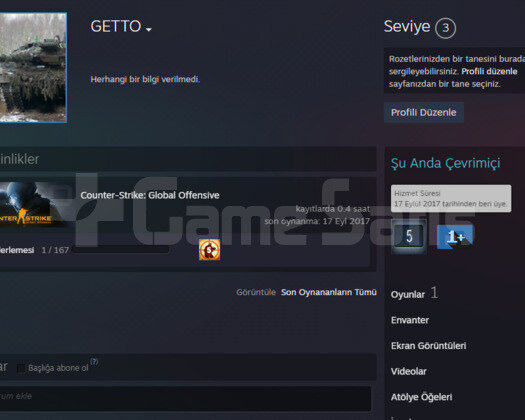This screenshot has height=420, width=525.
Task: Click the Profili Düzenle button
Action: 424,112
